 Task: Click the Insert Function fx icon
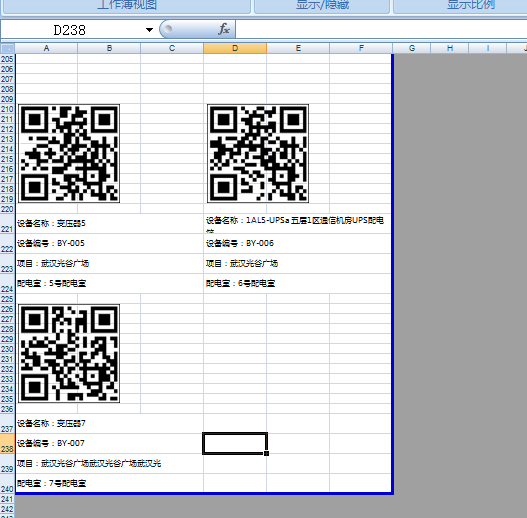[224, 29]
